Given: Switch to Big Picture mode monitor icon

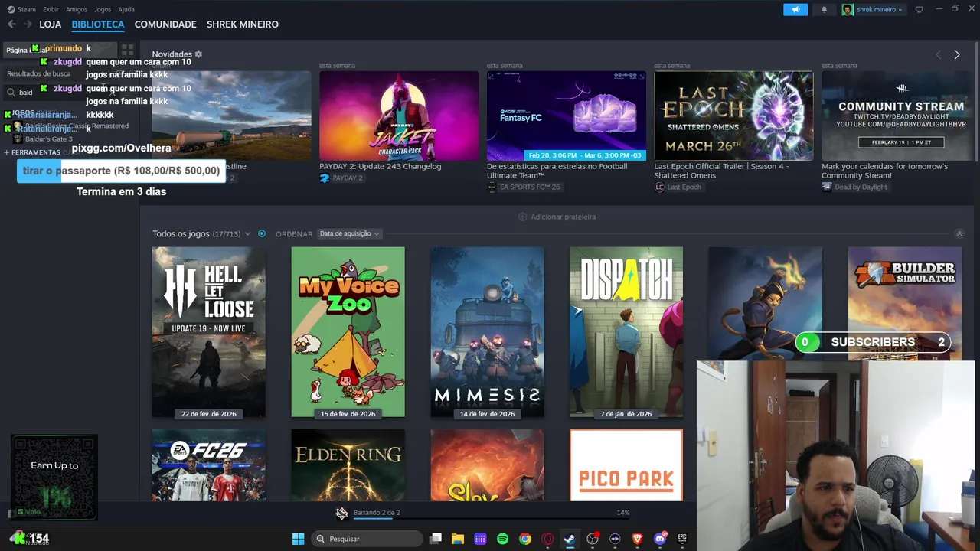Looking at the screenshot, I should point(920,9).
